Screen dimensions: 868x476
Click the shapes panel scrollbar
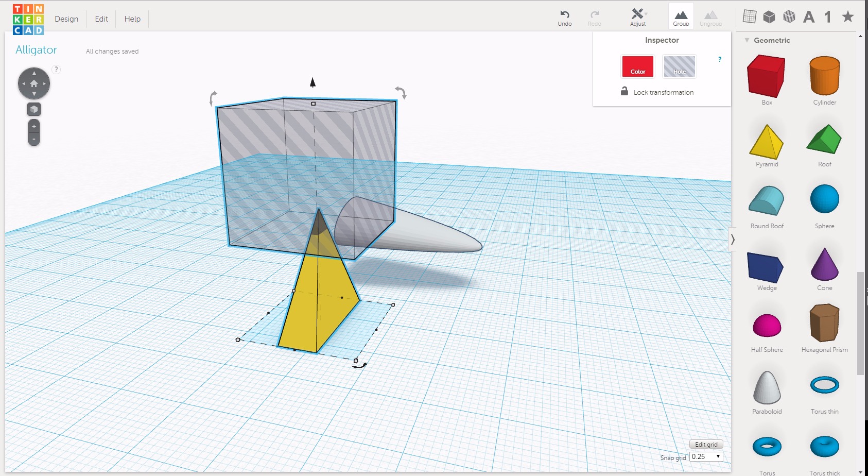pos(860,324)
